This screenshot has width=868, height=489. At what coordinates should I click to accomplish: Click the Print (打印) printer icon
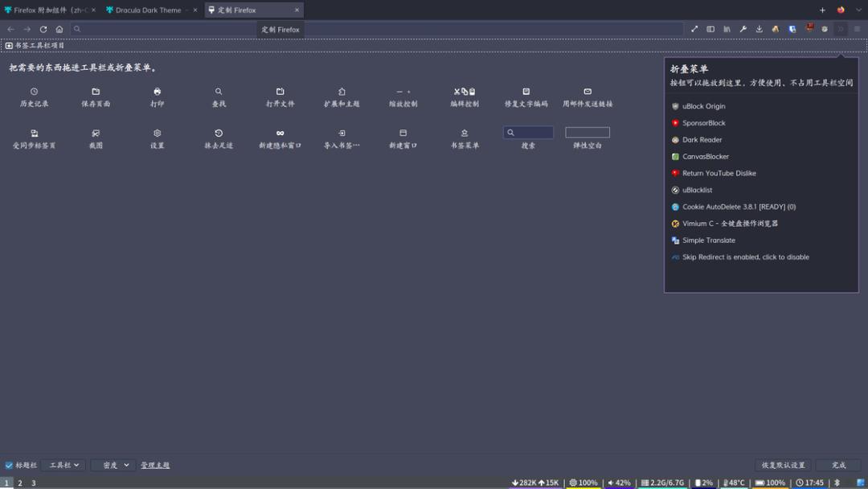(x=158, y=92)
